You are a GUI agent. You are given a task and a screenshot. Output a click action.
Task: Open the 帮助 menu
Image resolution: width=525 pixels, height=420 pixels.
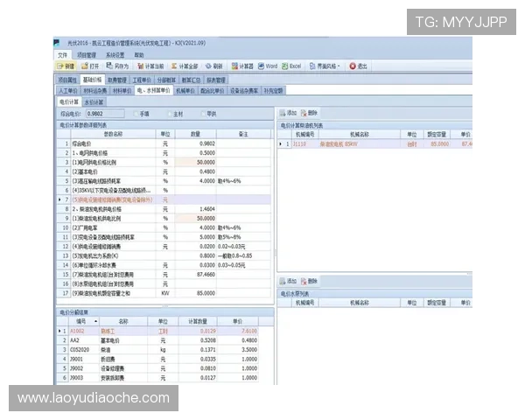click(139, 55)
